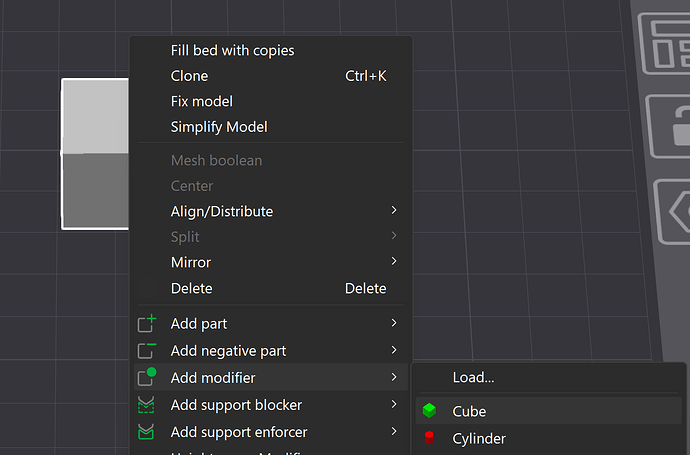The height and width of the screenshot is (455, 690).
Task: Open Align/Distribute submenu
Action: pyautogui.click(x=271, y=212)
